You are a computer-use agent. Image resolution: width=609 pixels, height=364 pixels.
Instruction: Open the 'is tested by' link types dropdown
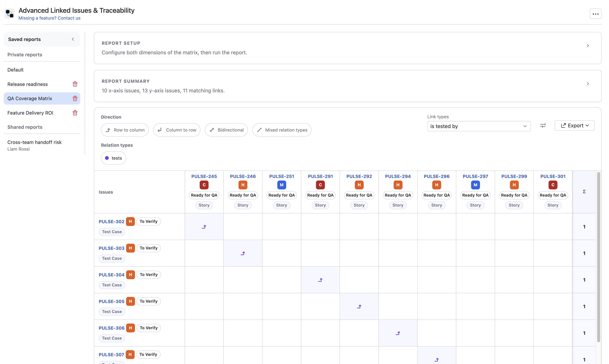[478, 126]
